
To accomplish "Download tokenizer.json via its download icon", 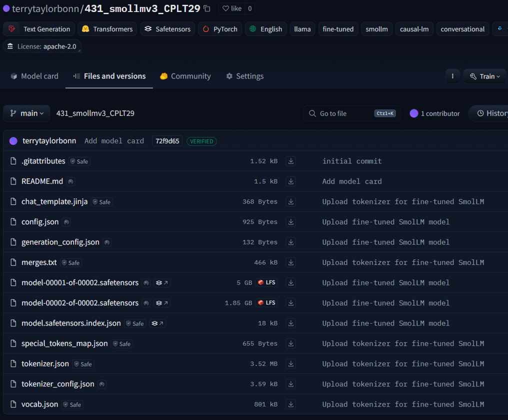I will click(291, 363).
